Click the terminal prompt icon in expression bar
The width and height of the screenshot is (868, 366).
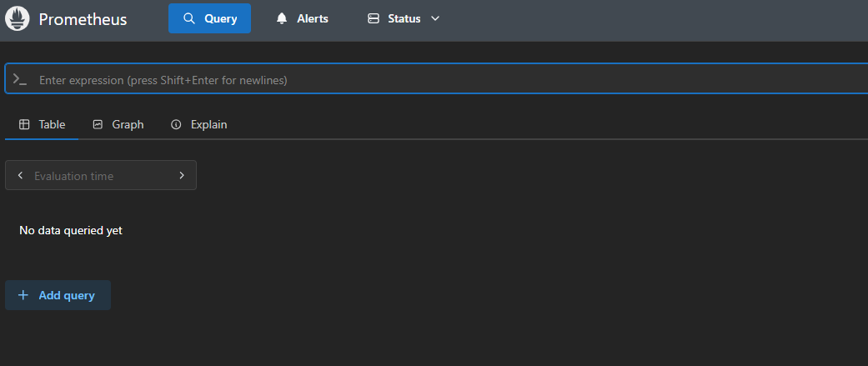(x=20, y=79)
